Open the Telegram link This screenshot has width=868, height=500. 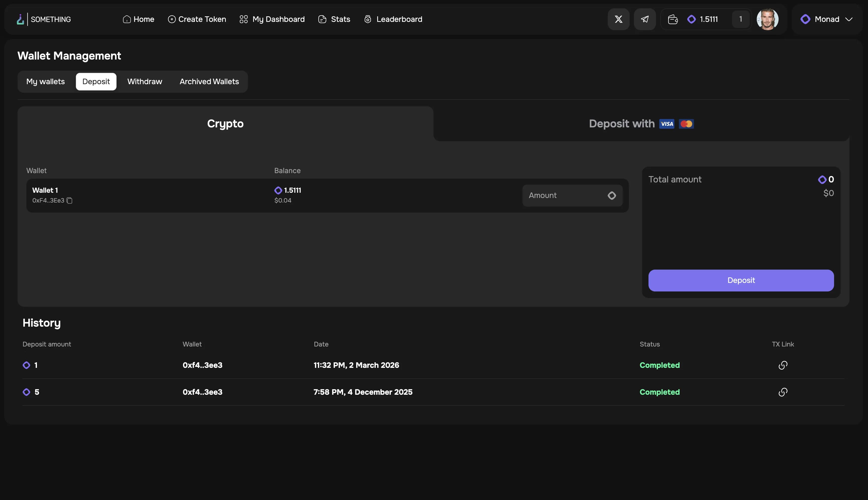click(x=644, y=19)
